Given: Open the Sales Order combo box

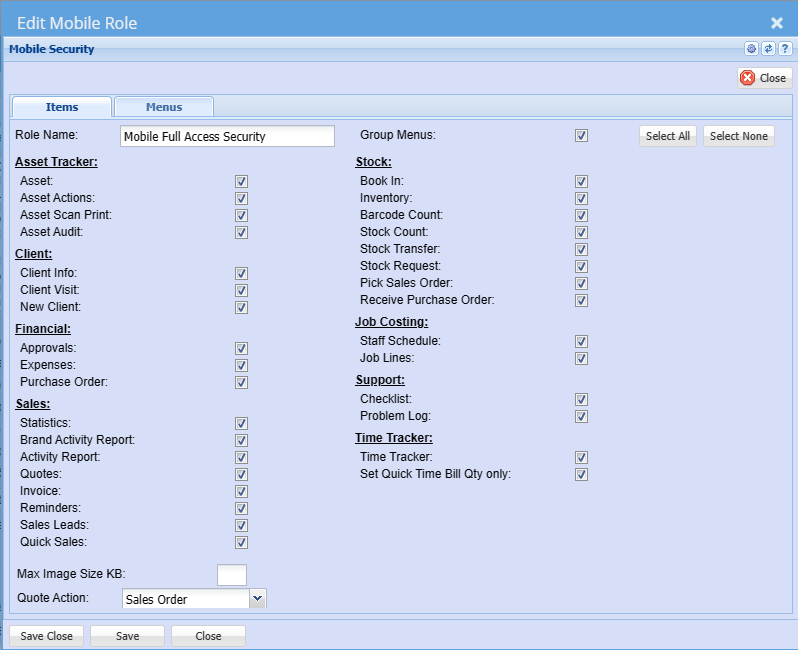Looking at the screenshot, I should pyautogui.click(x=185, y=599).
